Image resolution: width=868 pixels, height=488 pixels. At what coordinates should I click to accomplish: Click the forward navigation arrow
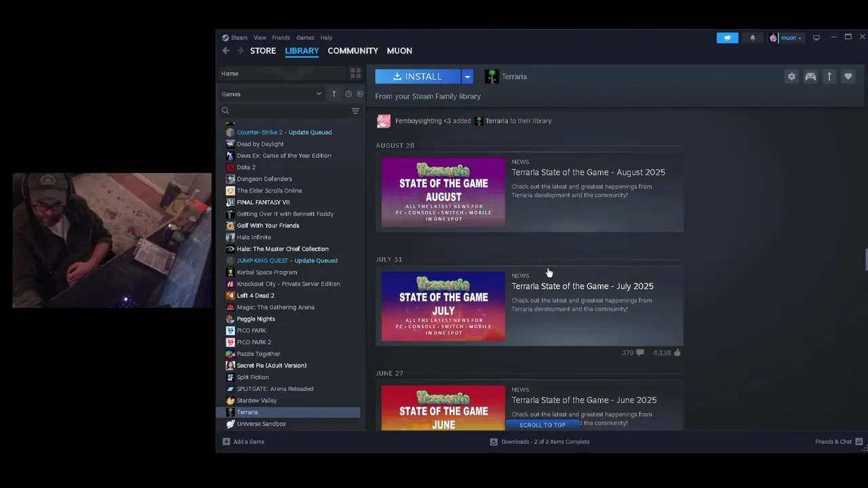[239, 51]
